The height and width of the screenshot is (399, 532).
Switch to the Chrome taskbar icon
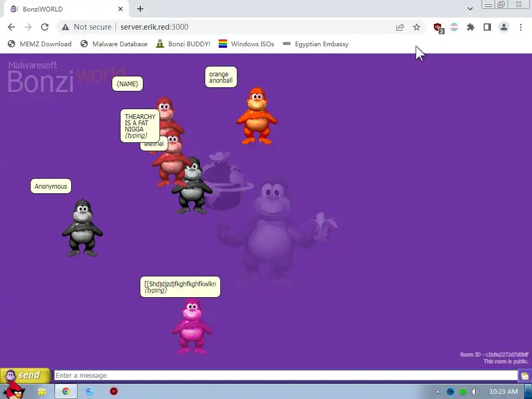tap(66, 392)
